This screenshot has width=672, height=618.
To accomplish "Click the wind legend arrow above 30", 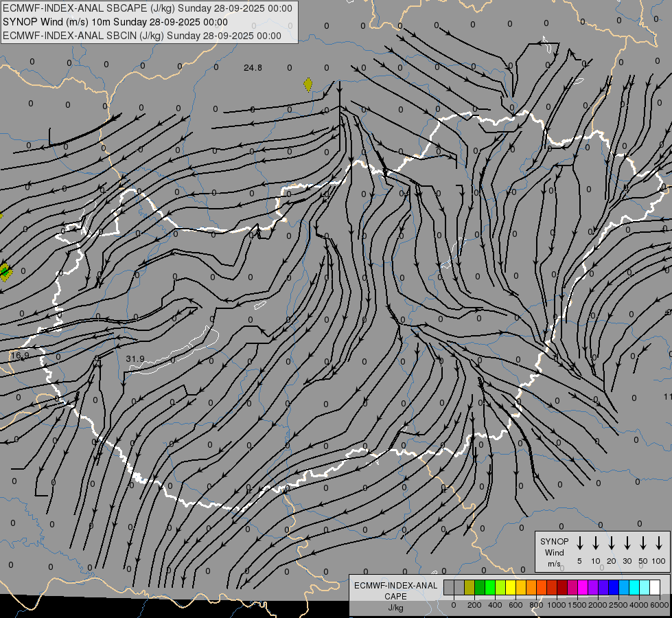I will pyautogui.click(x=627, y=543).
